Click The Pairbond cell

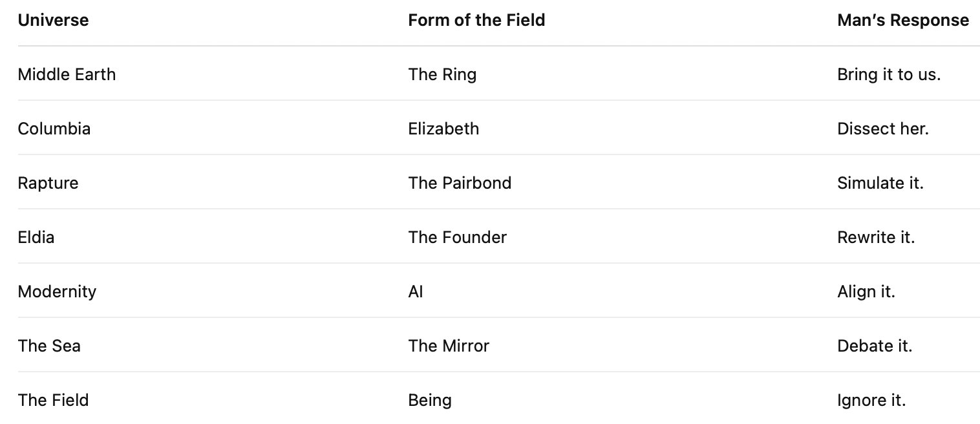460,184
